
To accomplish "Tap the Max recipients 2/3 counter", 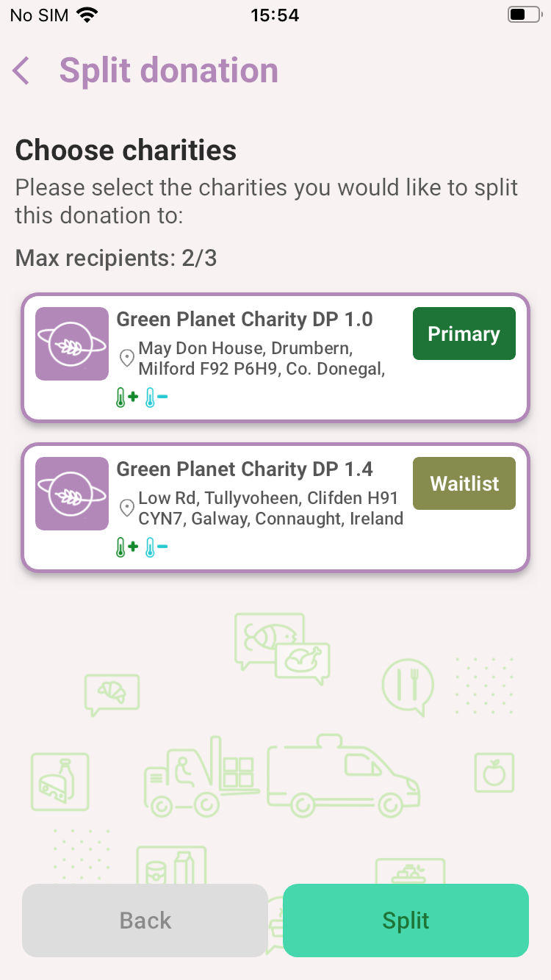I will click(116, 258).
